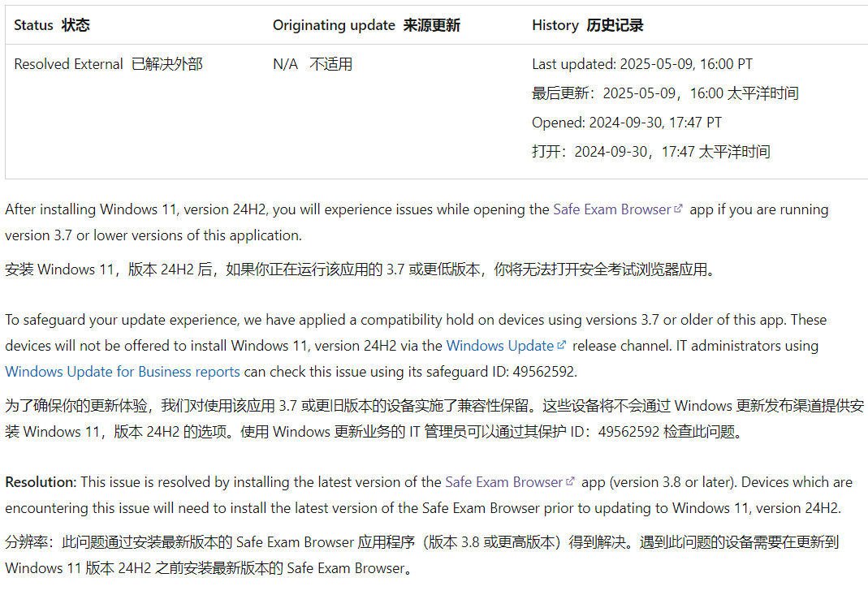The height and width of the screenshot is (595, 868).
Task: Click the Chinese paragraph starting 为了确保你的更新体验
Action: [434, 419]
